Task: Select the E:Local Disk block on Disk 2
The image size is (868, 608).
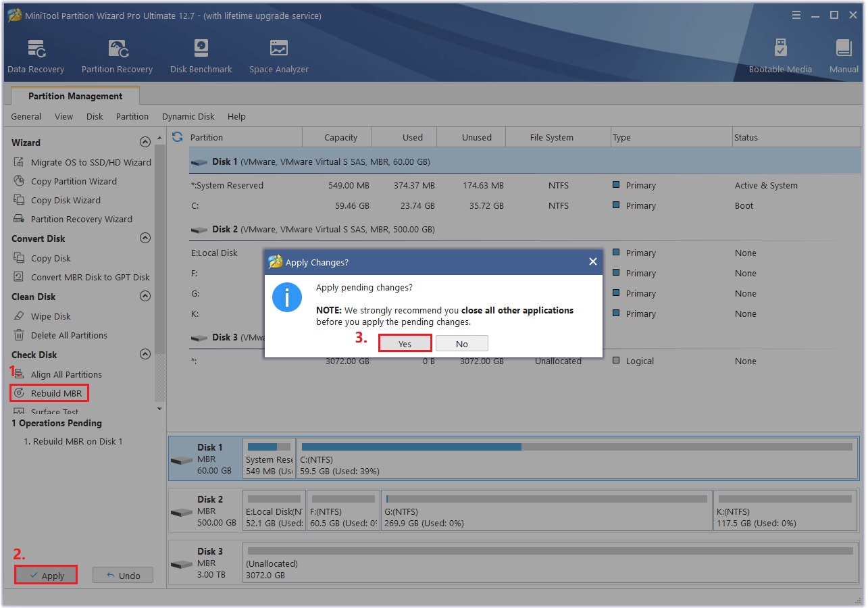Action: 274,511
